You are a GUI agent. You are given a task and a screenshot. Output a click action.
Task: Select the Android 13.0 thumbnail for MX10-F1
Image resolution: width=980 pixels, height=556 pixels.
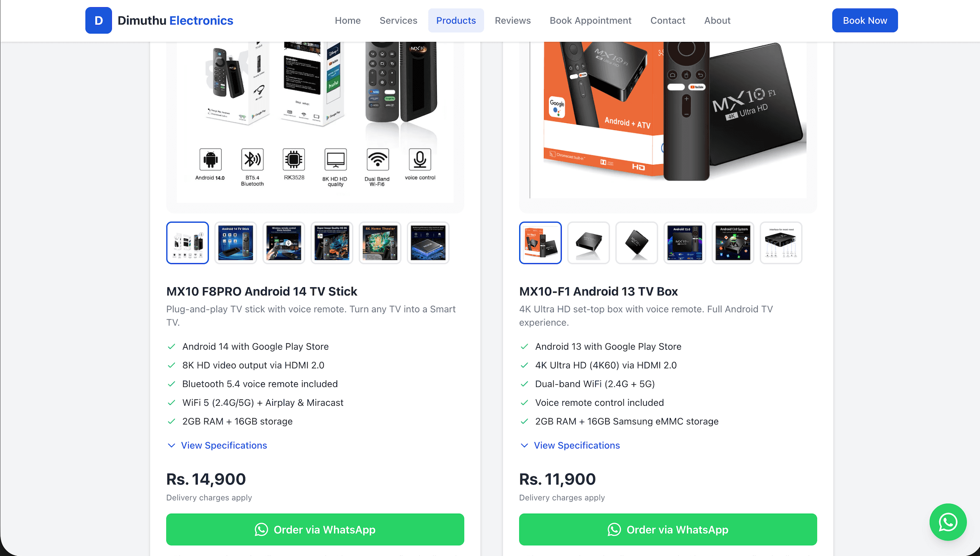click(685, 243)
